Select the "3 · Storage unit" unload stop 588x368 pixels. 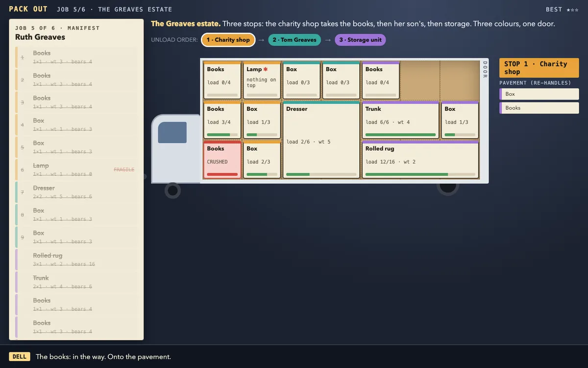coord(360,40)
